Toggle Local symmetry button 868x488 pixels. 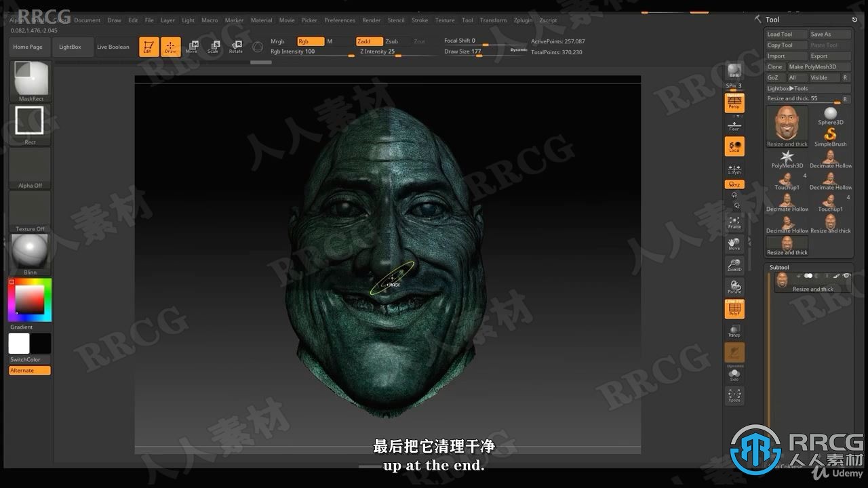tap(734, 146)
